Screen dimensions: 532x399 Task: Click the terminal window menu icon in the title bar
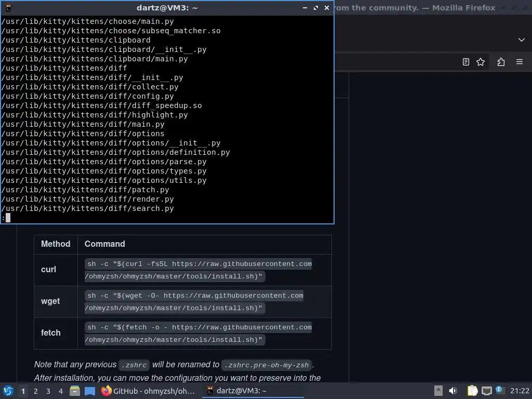(x=8, y=8)
